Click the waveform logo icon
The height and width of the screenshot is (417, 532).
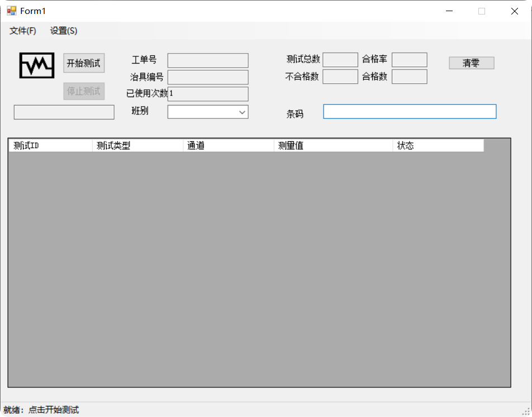pos(36,66)
